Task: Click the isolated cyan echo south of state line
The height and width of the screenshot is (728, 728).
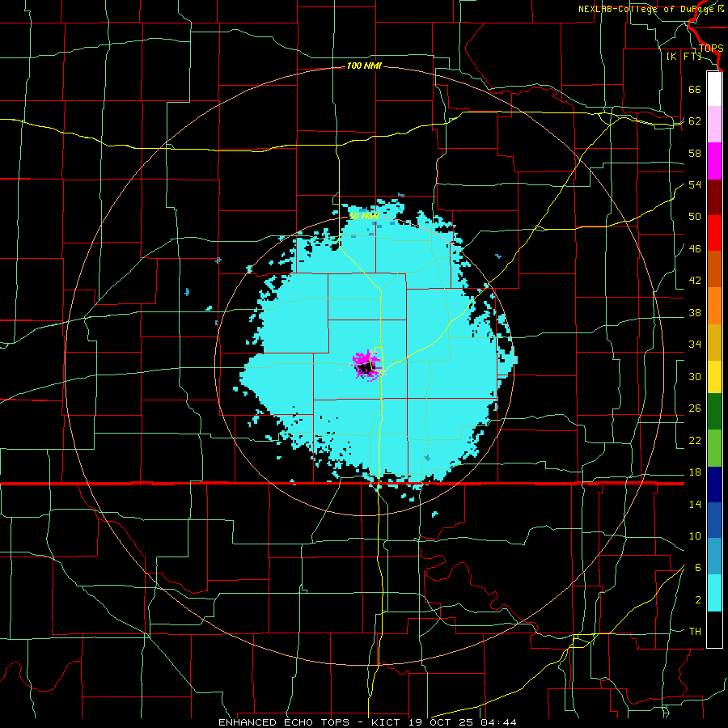Action: tap(435, 514)
